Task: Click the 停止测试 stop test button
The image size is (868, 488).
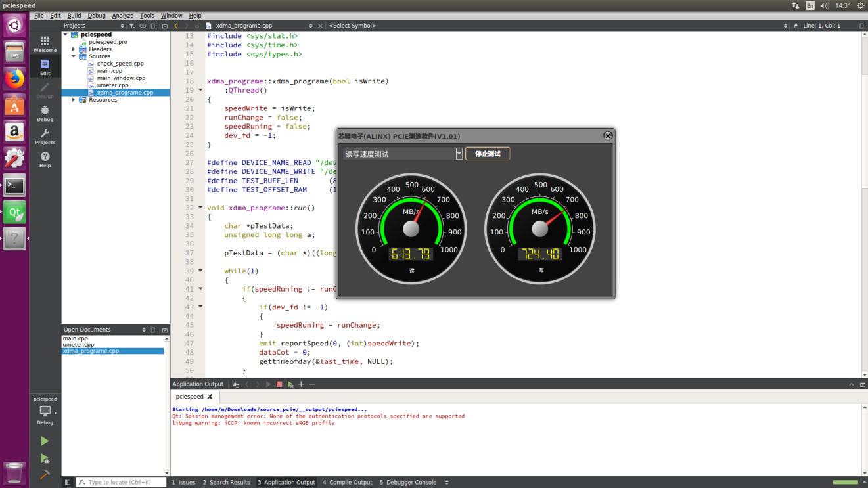Action: pos(488,154)
